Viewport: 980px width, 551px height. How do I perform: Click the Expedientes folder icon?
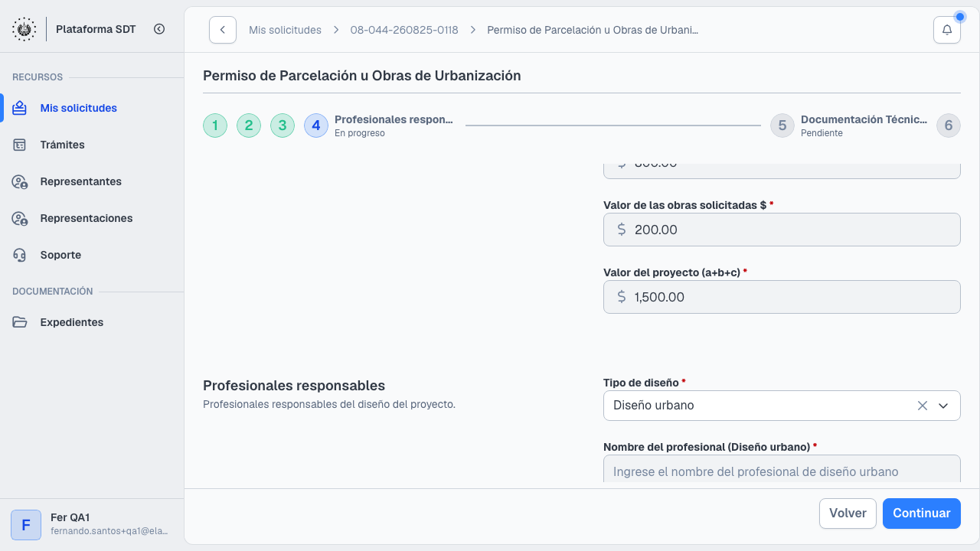point(20,322)
